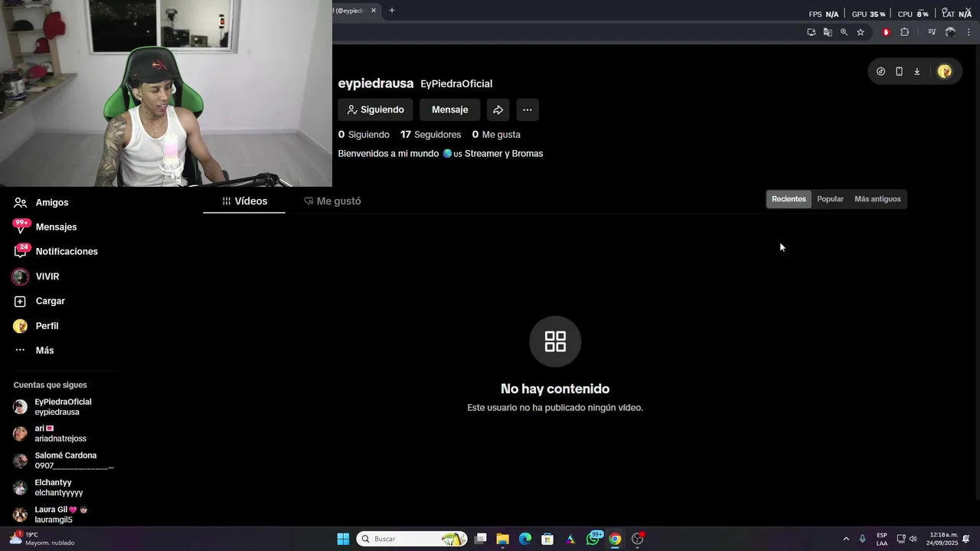This screenshot has height=551, width=980.
Task: Open File Explorer from the taskbar
Action: (x=502, y=539)
